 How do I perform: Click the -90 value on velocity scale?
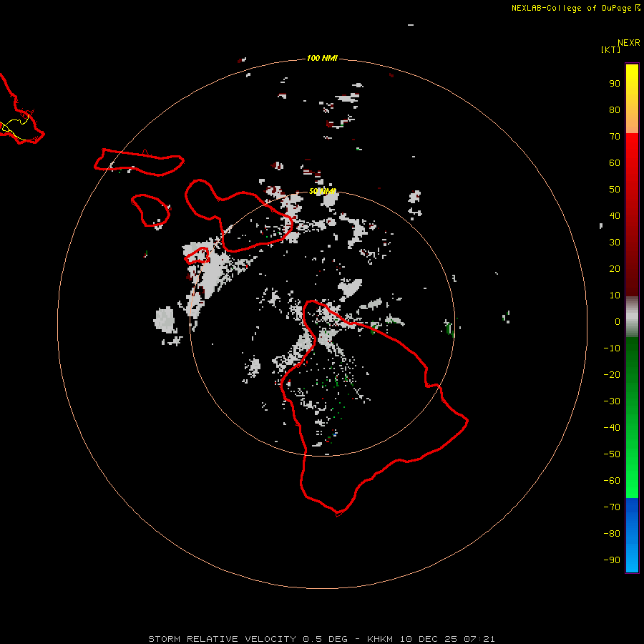(612, 560)
